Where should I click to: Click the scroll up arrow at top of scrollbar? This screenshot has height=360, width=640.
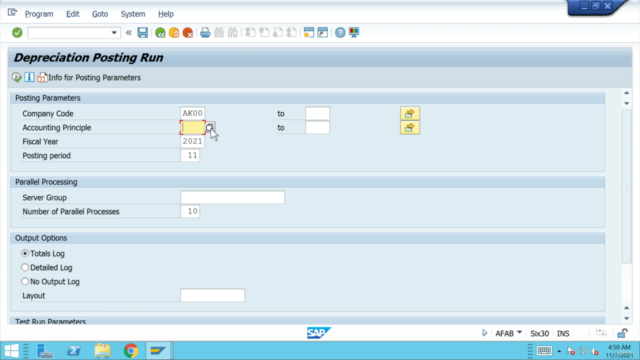[x=627, y=93]
